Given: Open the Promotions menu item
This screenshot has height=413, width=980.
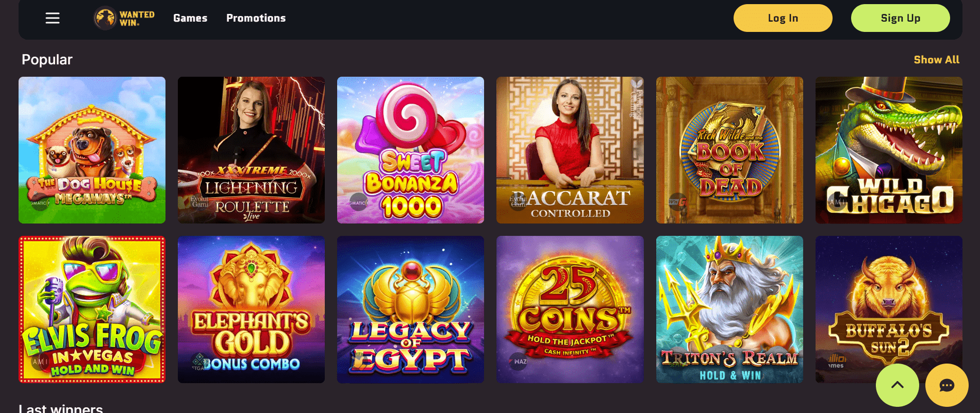Looking at the screenshot, I should coord(256,18).
